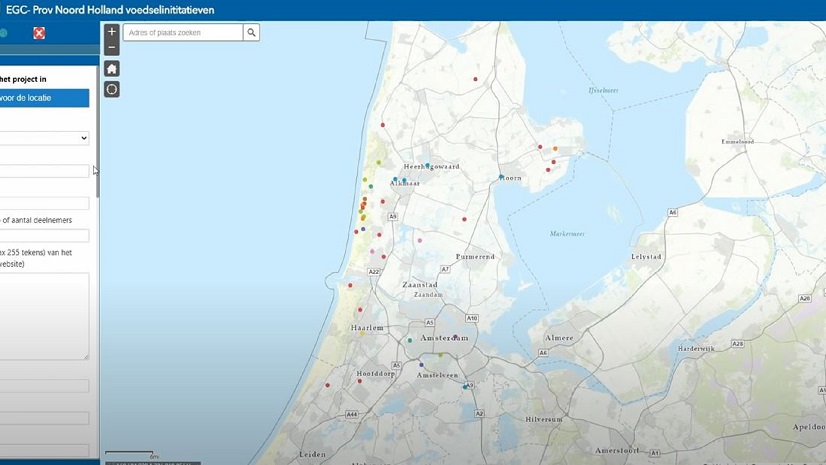826x465 pixels.
Task: Click the large description text area
Action: (x=44, y=315)
